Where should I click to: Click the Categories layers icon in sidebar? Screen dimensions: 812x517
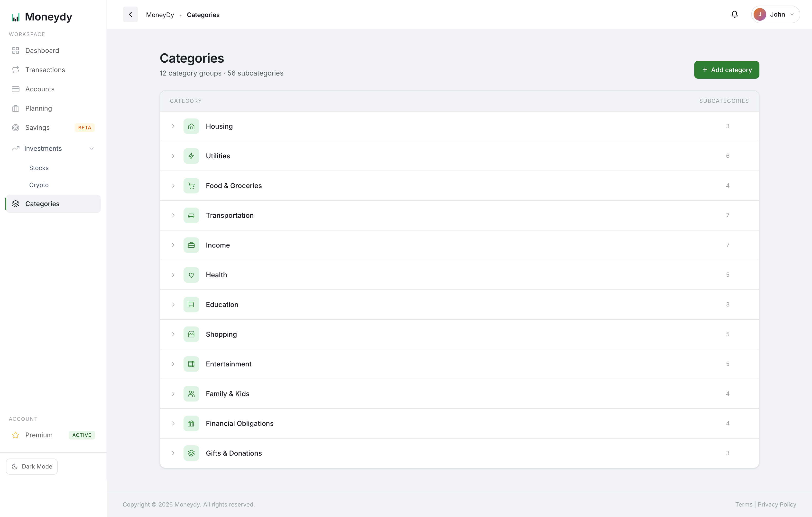16,204
